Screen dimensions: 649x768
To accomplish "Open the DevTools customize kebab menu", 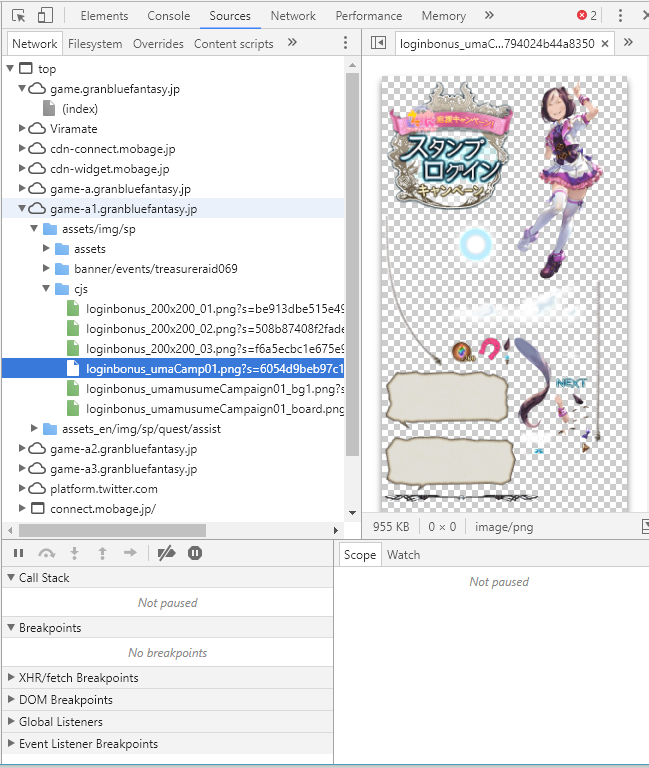I will 620,16.
